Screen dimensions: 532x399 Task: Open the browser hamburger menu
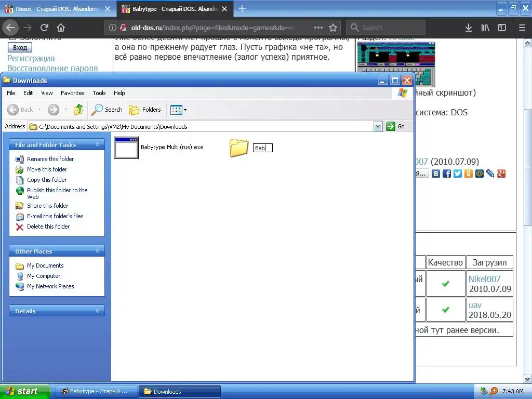pos(522,28)
